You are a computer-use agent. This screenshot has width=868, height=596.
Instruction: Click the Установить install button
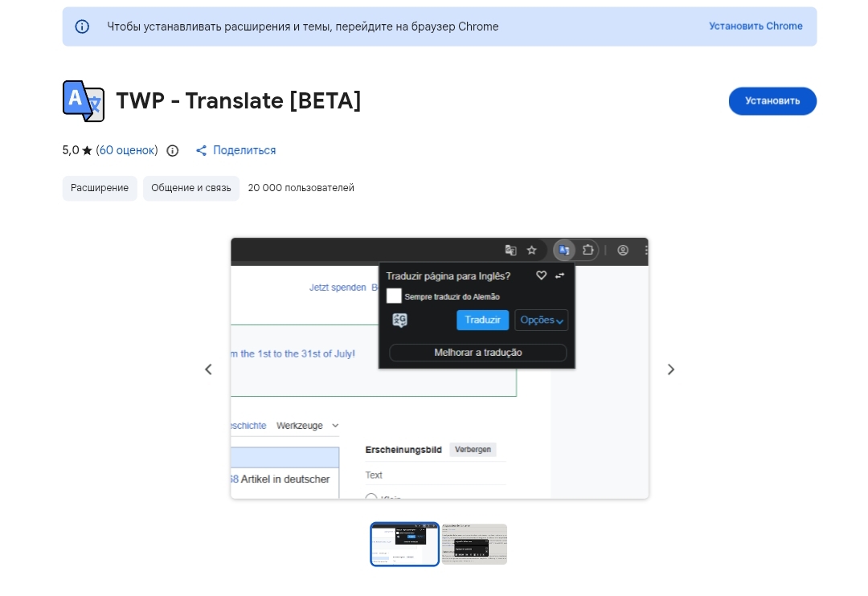pos(772,101)
